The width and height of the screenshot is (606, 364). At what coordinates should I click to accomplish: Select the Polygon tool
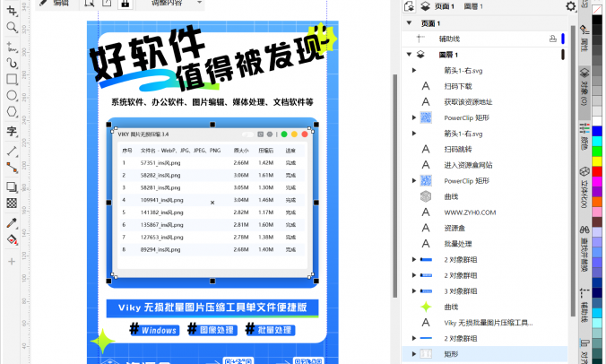click(12, 112)
